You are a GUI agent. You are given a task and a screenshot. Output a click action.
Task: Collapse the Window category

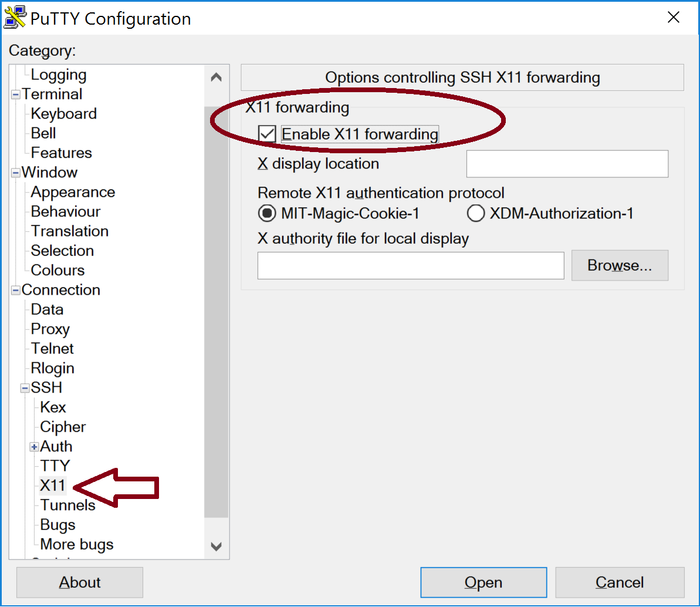(16, 173)
